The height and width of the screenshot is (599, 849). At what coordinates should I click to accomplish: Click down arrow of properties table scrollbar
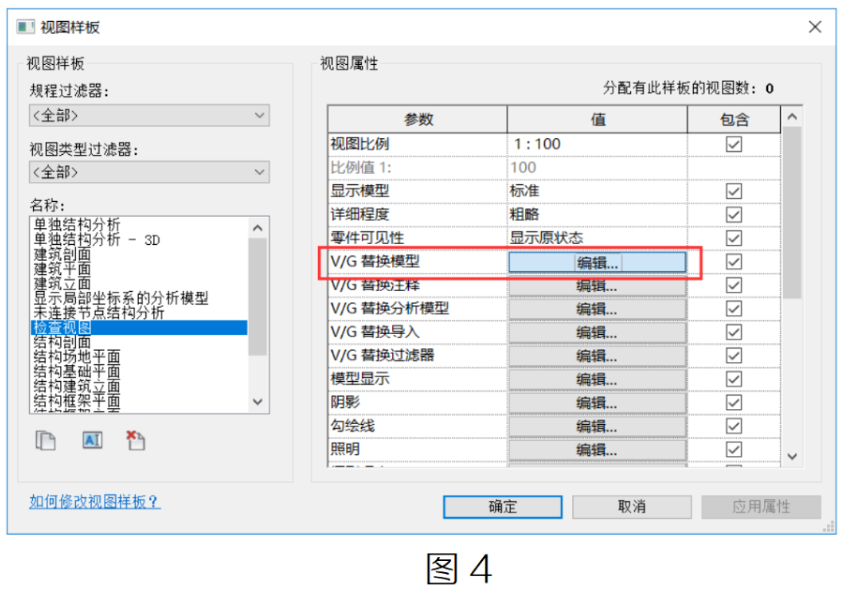pyautogui.click(x=792, y=457)
